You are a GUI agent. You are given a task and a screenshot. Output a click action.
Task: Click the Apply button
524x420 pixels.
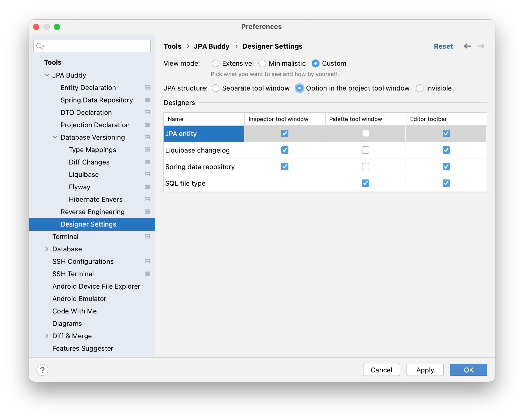point(425,370)
